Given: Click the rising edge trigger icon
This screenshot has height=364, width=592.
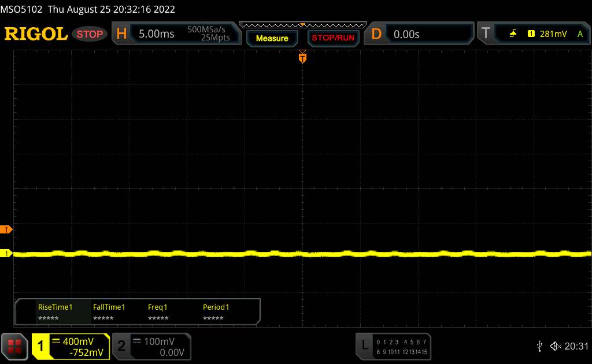Looking at the screenshot, I should coord(513,34).
